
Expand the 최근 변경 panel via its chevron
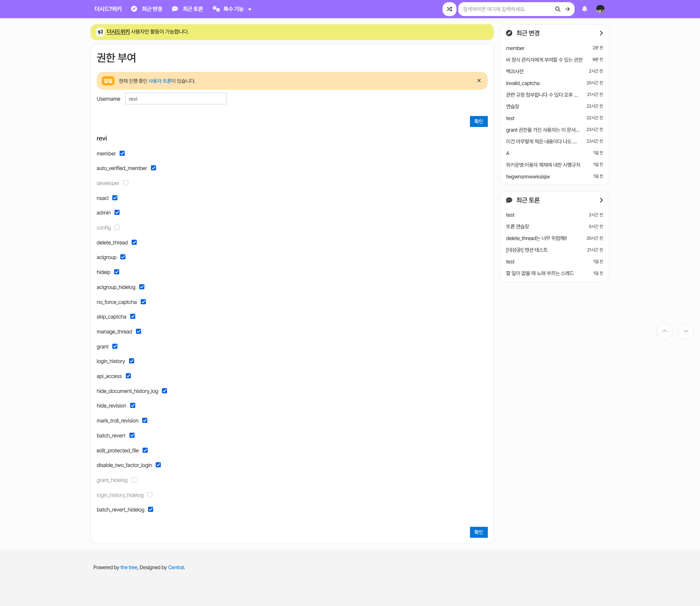[601, 33]
